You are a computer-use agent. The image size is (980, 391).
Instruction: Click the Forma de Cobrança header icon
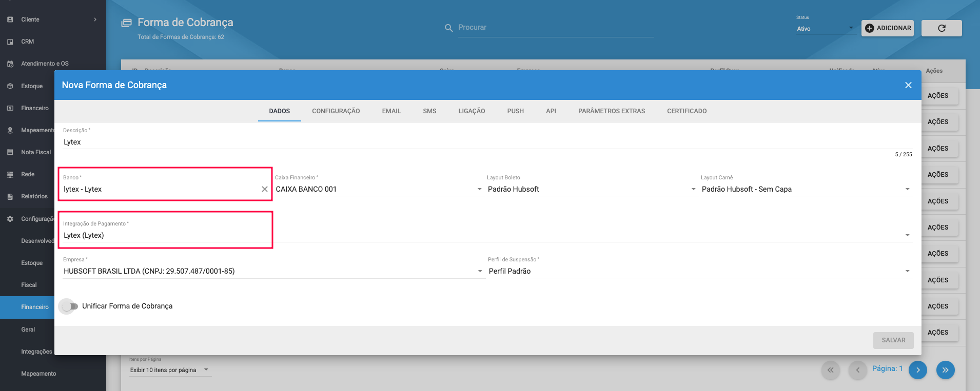(x=126, y=23)
